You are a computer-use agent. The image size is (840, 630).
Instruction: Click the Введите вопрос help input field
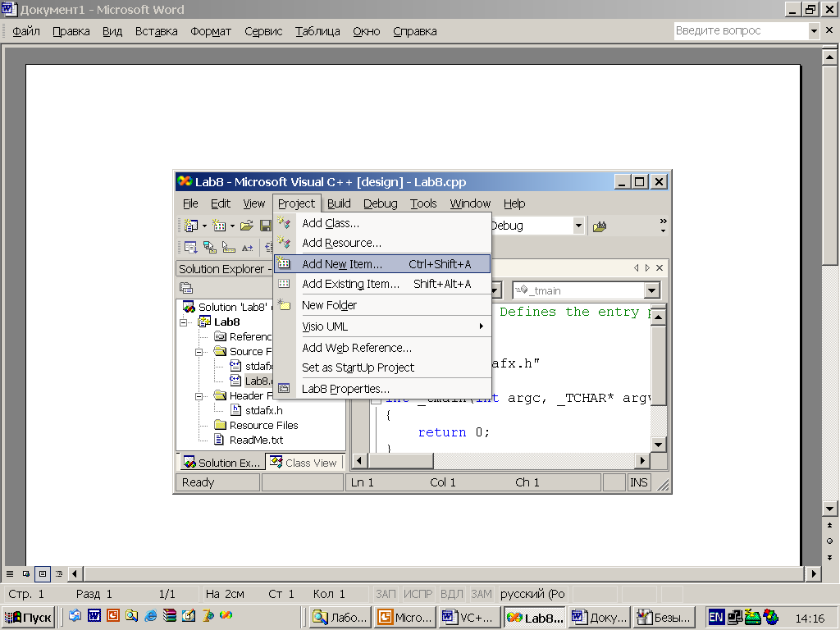tap(742, 31)
